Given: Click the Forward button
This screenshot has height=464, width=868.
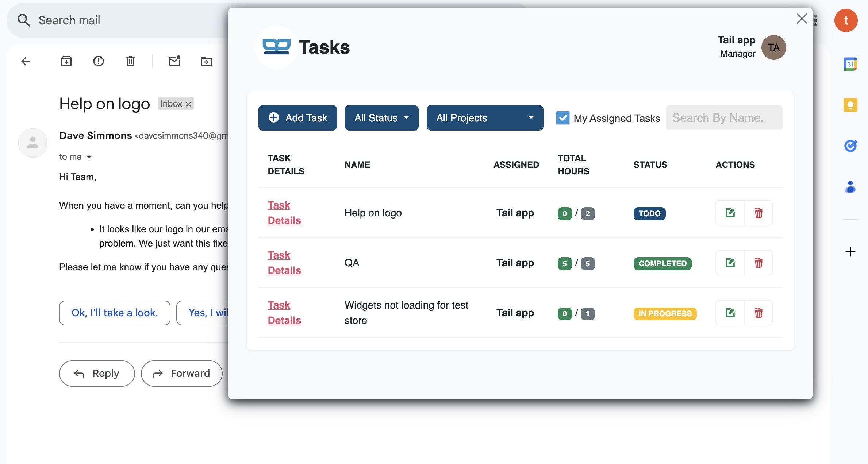Looking at the screenshot, I should (182, 373).
